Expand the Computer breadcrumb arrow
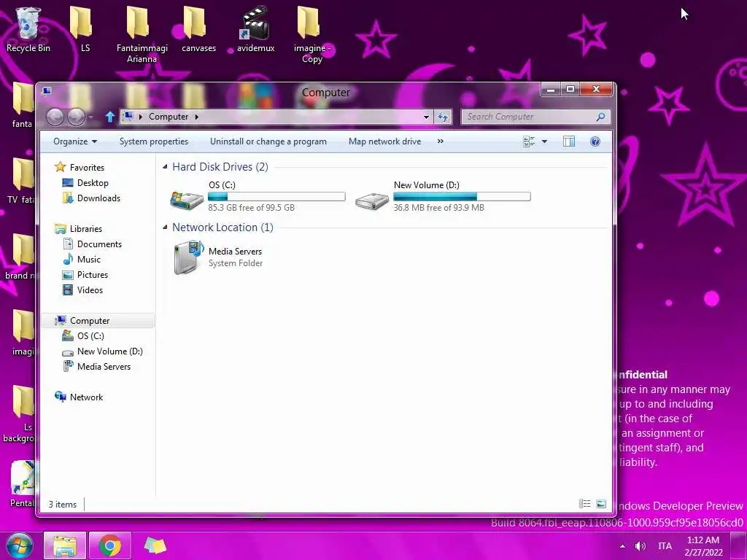747x560 pixels. [x=196, y=117]
